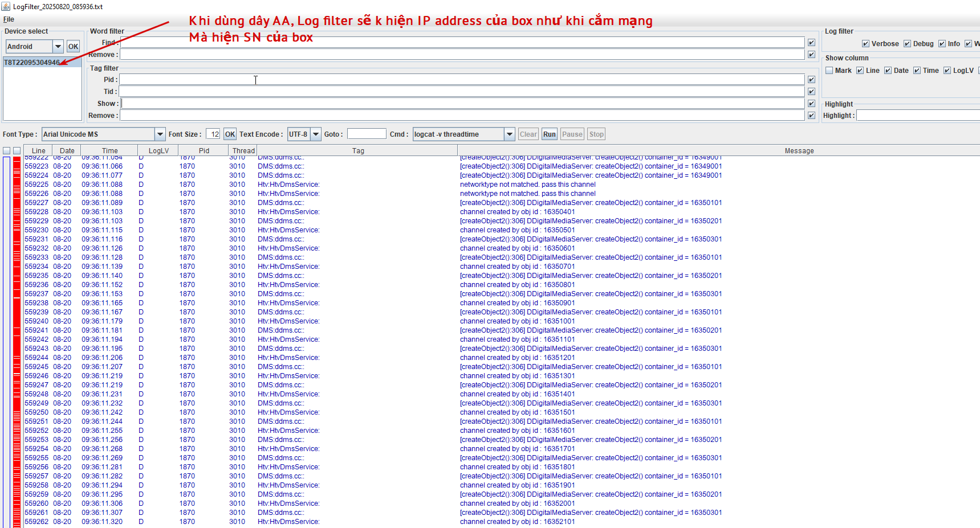Click the tag filter Remove field
Screen dimensions: 980x528
(462, 116)
